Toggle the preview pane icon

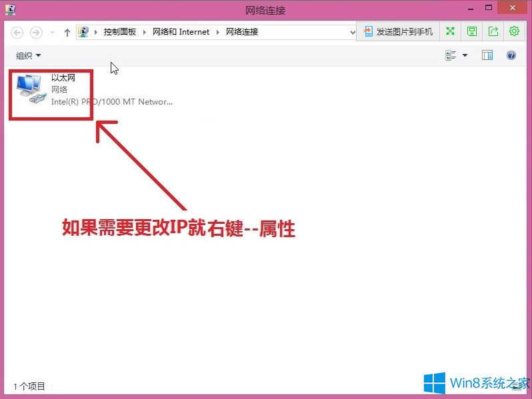coord(487,55)
